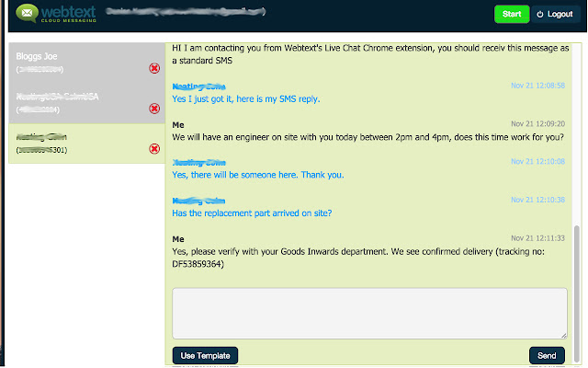The image size is (588, 368).
Task: Click the timestamp 'Nov 21 12:11:33'
Action: point(537,238)
